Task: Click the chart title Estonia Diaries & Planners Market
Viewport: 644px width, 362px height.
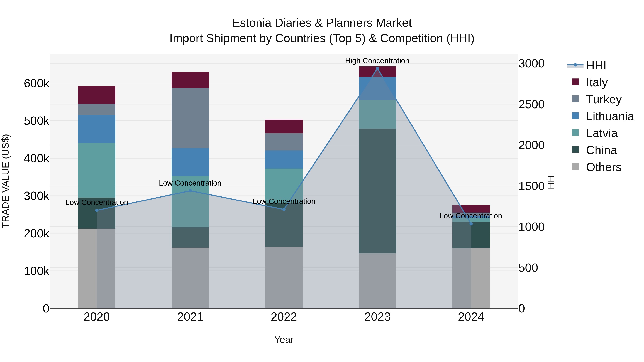Action: pos(322,23)
